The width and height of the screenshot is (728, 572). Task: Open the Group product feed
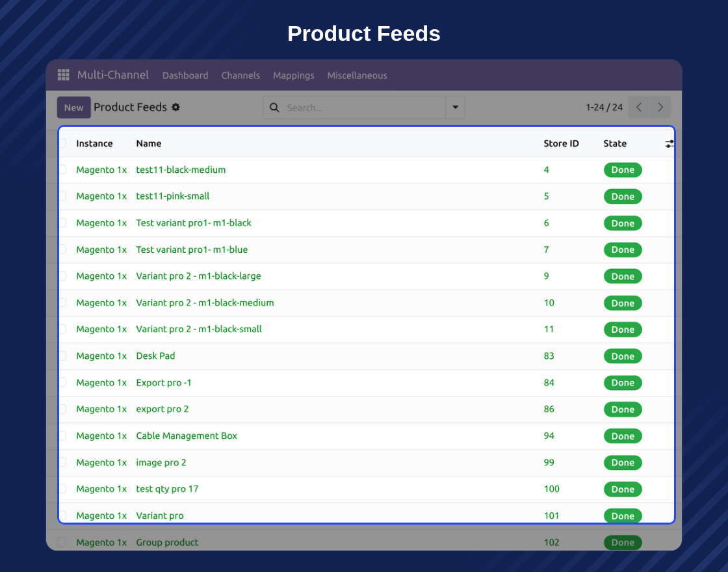pos(167,543)
